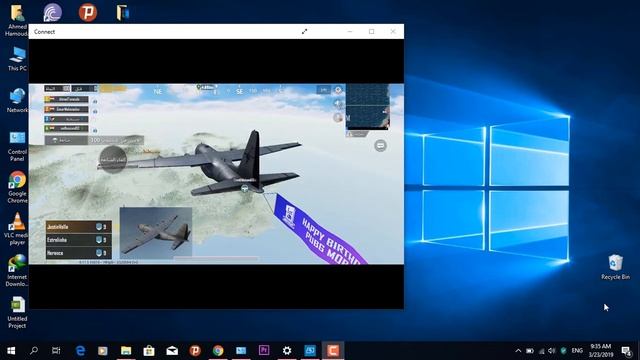This screenshot has width=640, height=360.
Task: Tap the round chat bubble button in game
Action: [380, 146]
